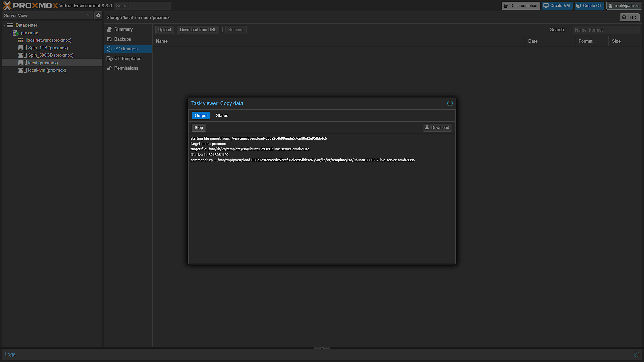Click the proxmox node icon
The image size is (644, 362).
click(x=16, y=33)
